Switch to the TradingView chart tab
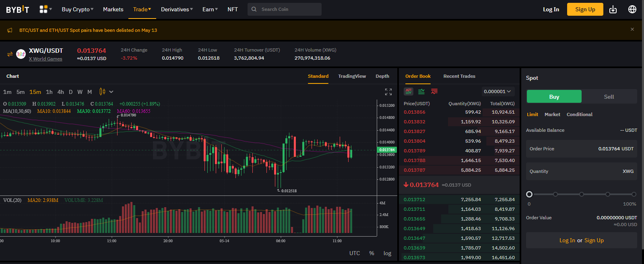Viewport: 644px width, 264px height. (x=352, y=76)
